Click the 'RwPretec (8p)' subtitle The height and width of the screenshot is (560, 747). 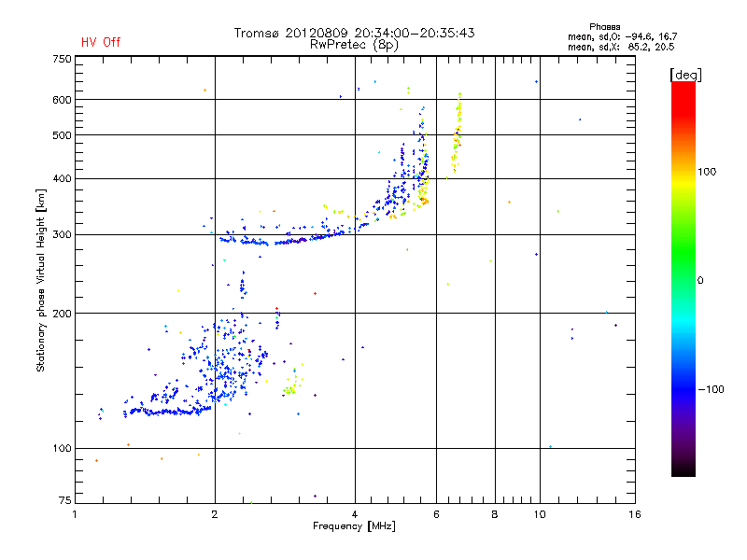[354, 45]
